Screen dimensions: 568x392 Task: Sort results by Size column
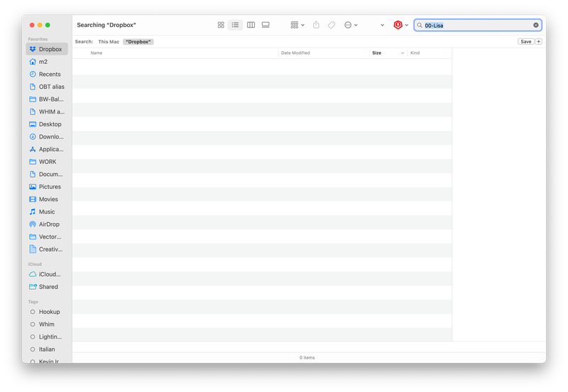tap(377, 53)
